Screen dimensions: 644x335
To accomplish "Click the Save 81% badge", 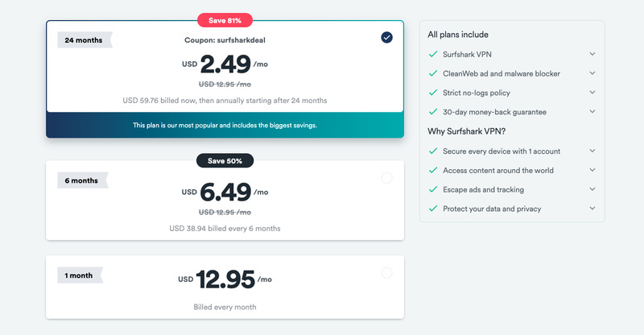I will click(x=225, y=21).
